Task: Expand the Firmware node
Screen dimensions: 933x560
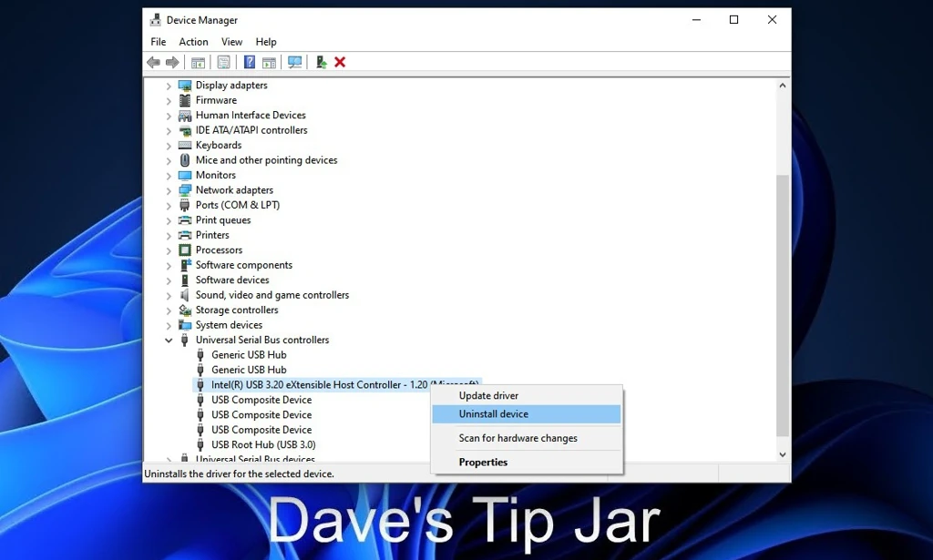Action: point(169,100)
